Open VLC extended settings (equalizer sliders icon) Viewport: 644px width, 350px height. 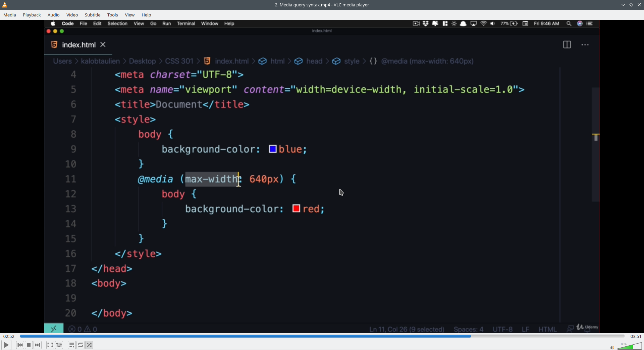point(59,345)
